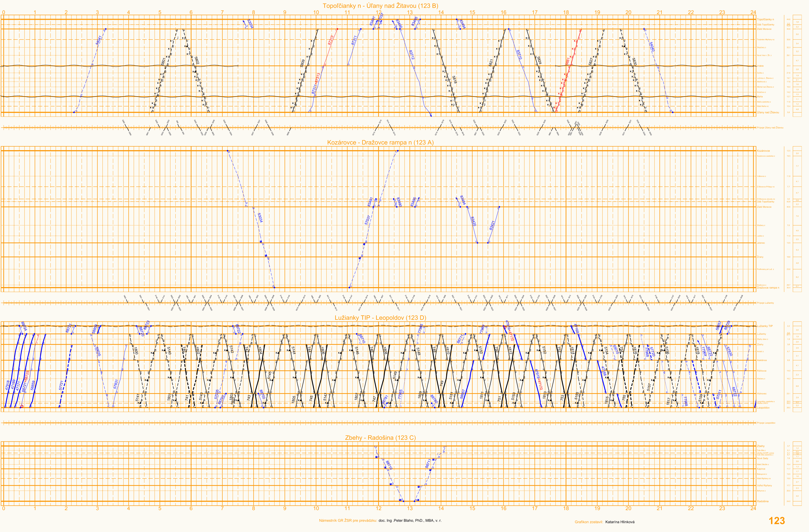809x532 pixels.
Task: Click the "Žirany" station label
Action: (760, 257)
